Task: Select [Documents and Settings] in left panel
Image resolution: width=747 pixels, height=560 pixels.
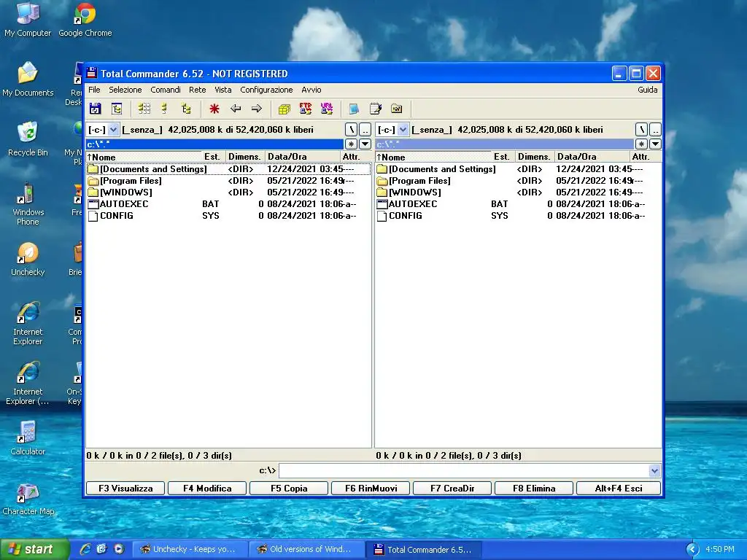Action: point(228,169)
